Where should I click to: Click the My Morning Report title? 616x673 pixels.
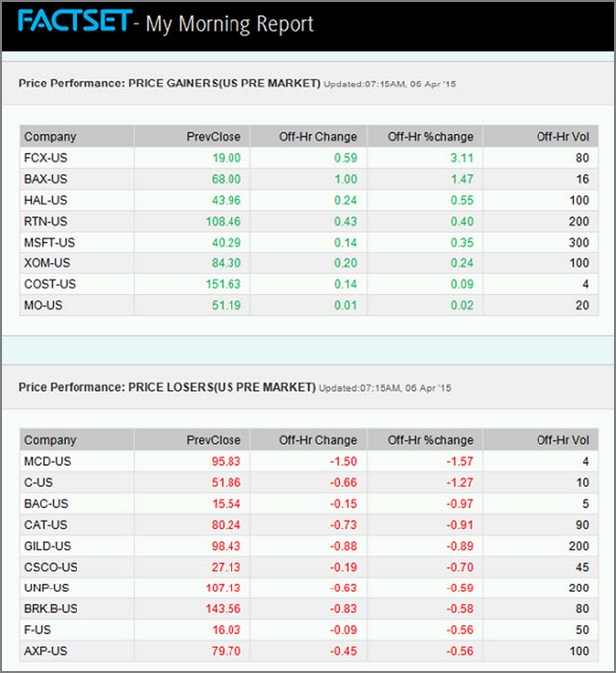(230, 23)
